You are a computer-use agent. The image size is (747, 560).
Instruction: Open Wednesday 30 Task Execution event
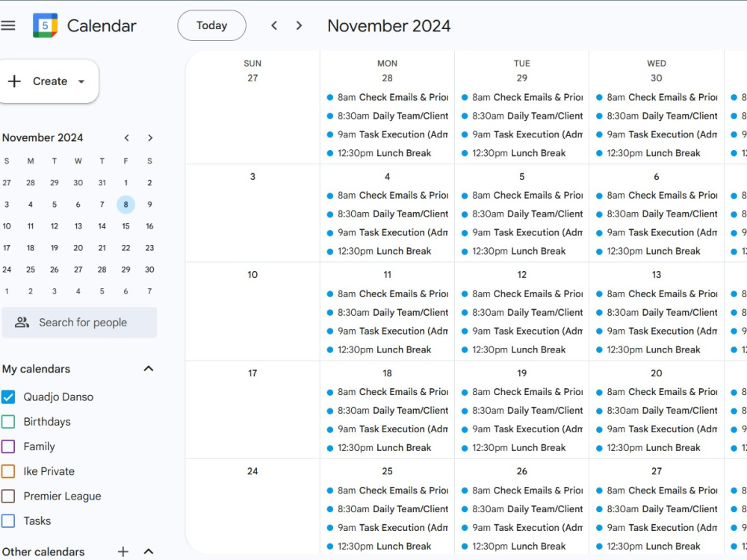657,134
